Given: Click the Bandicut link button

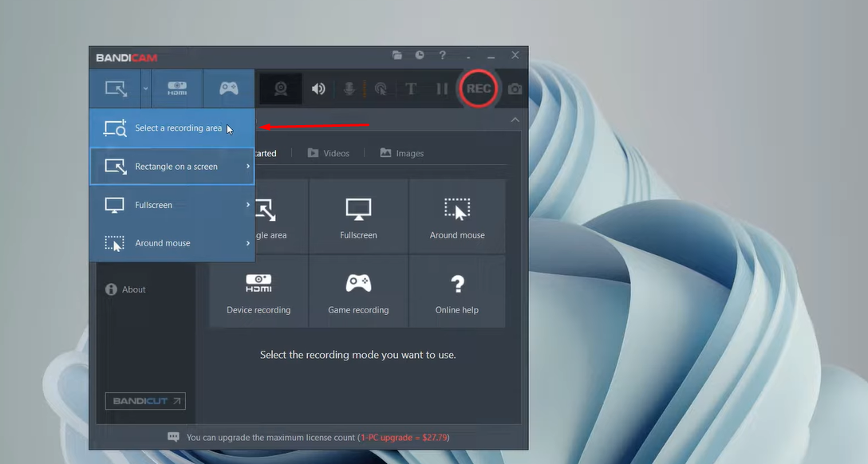Looking at the screenshot, I should pyautogui.click(x=145, y=401).
